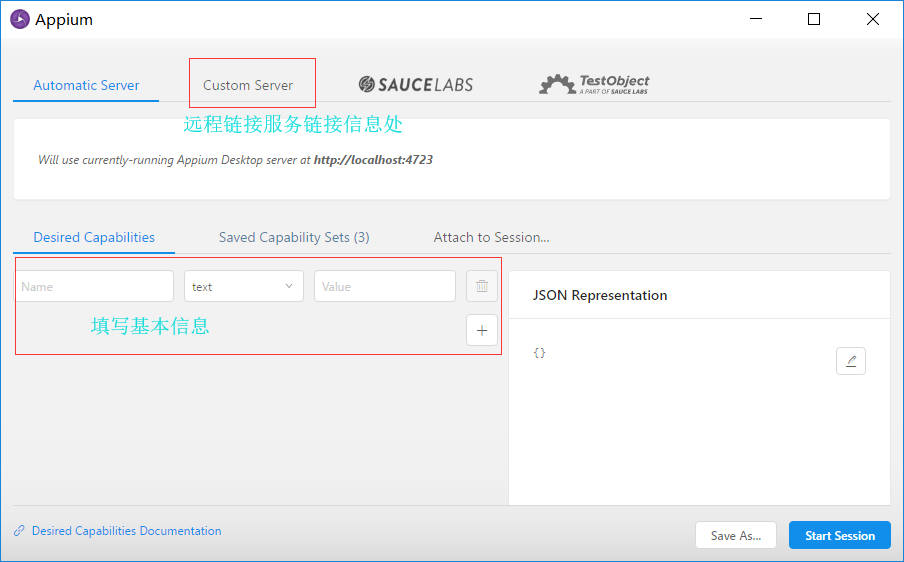Focus the capability Name field

coord(95,286)
